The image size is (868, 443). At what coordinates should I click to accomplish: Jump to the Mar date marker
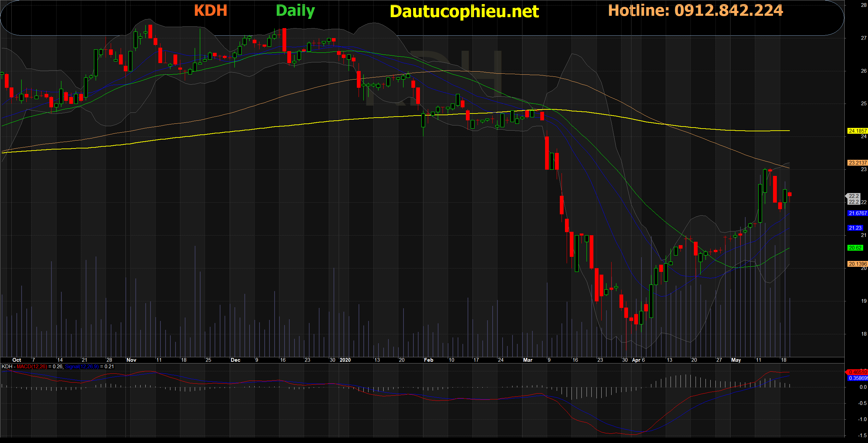tap(528, 360)
